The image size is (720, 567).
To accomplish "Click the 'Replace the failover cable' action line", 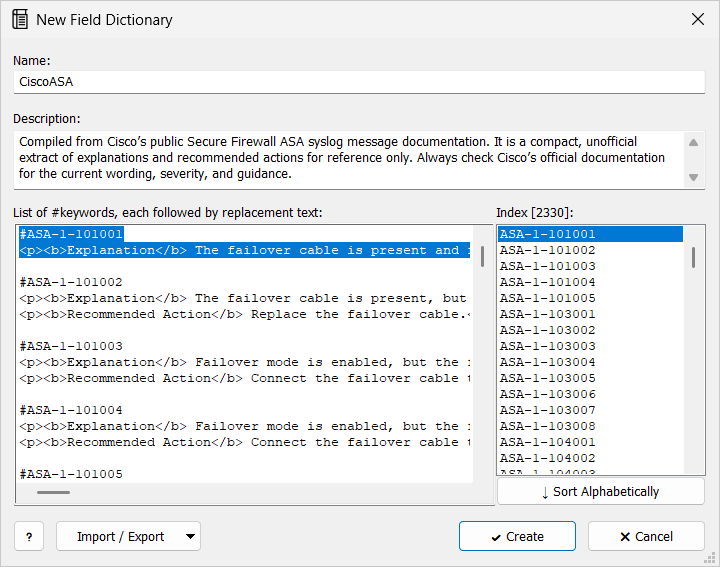I will pyautogui.click(x=244, y=314).
